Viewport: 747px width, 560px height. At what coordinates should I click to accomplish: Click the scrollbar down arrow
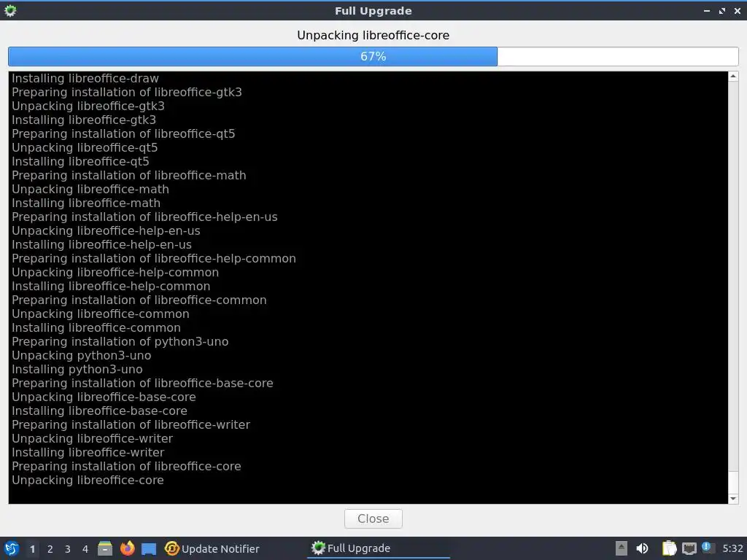click(733, 499)
